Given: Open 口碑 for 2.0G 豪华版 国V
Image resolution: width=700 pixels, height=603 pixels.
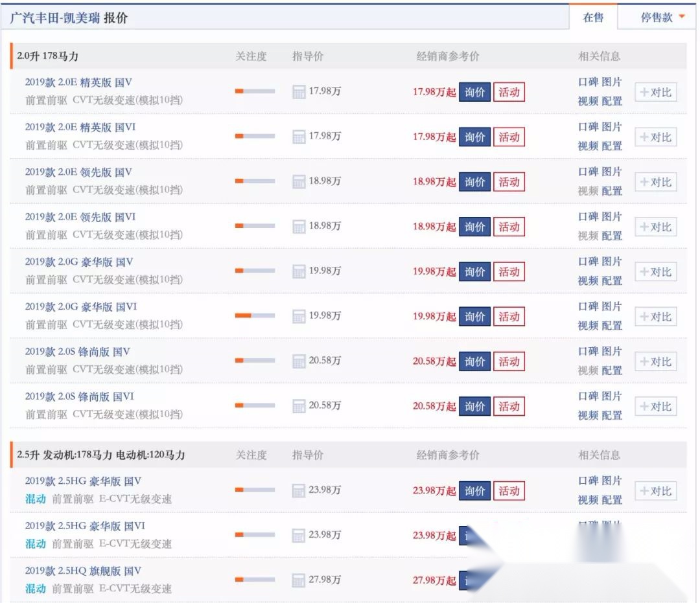Looking at the screenshot, I should [588, 262].
